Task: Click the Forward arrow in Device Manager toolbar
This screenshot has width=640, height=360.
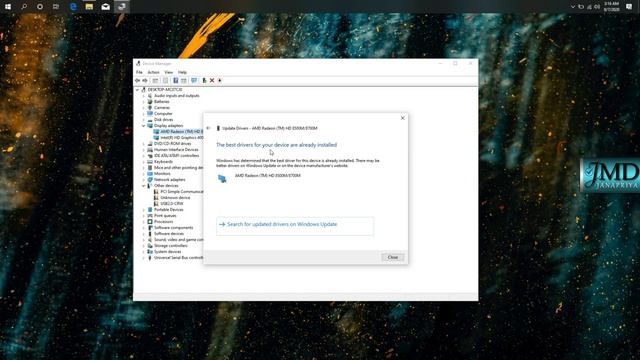Action: coord(145,80)
